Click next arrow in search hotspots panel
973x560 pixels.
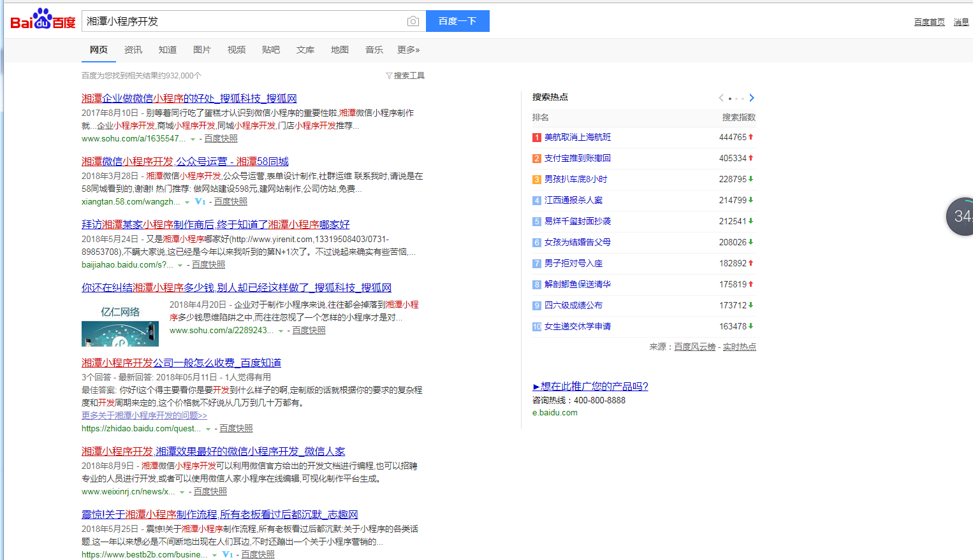(752, 98)
